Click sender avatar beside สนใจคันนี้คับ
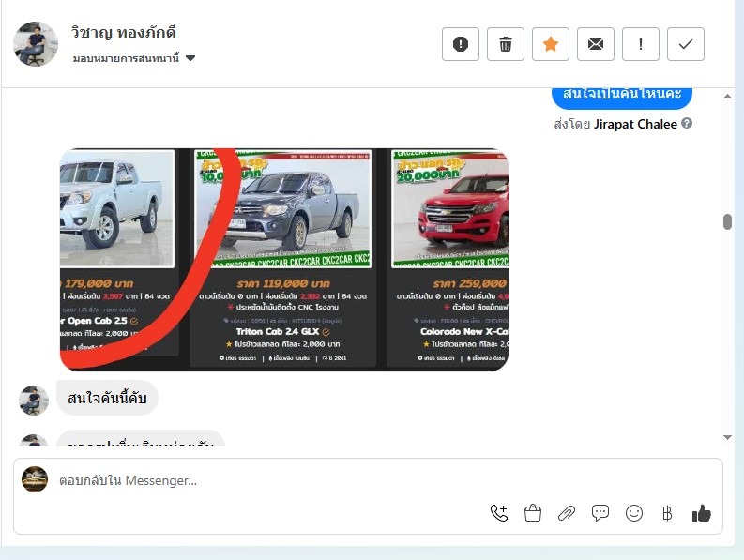This screenshot has height=560, width=744. (x=34, y=401)
